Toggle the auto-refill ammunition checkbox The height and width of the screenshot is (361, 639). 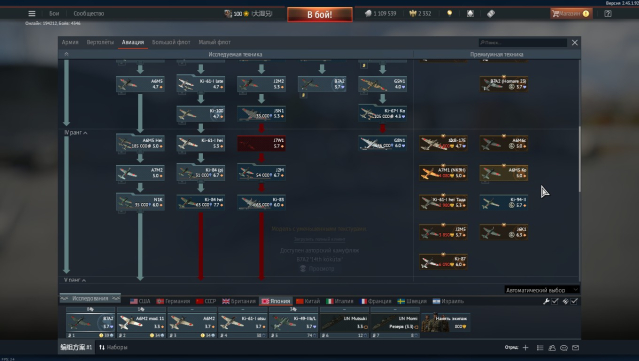point(574,301)
